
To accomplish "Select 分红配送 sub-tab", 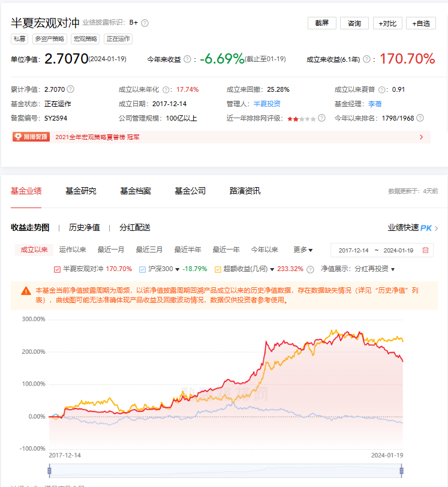I will [x=135, y=227].
